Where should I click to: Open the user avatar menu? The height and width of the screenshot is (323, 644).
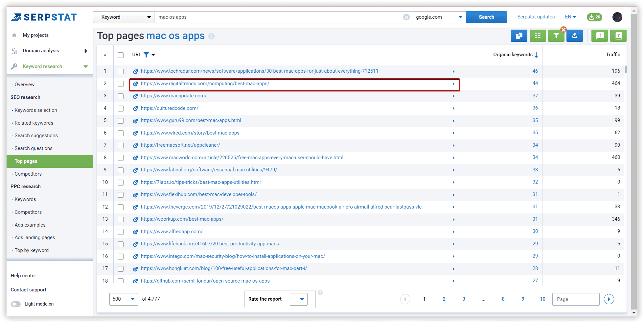coord(617,17)
